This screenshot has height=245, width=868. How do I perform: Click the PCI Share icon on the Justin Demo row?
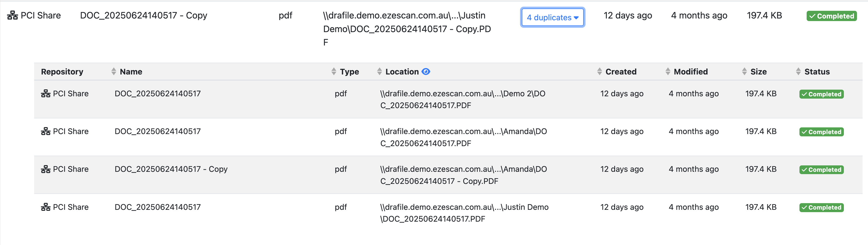[x=45, y=207]
